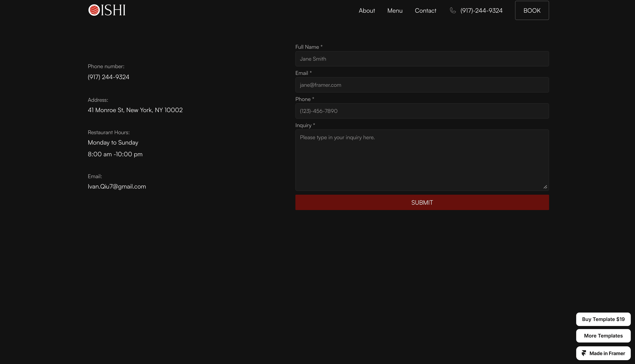Click the phone handset icon in header
The height and width of the screenshot is (364, 635).
[x=453, y=10]
